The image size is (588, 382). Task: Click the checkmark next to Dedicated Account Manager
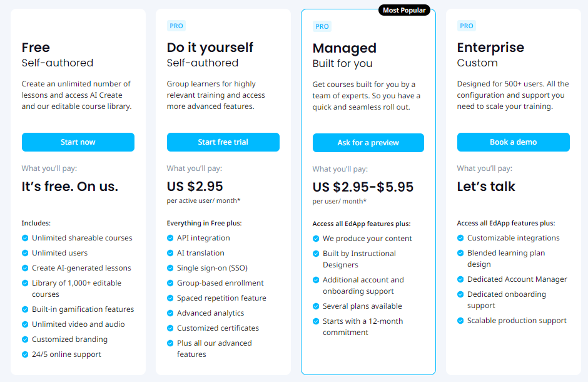460,279
